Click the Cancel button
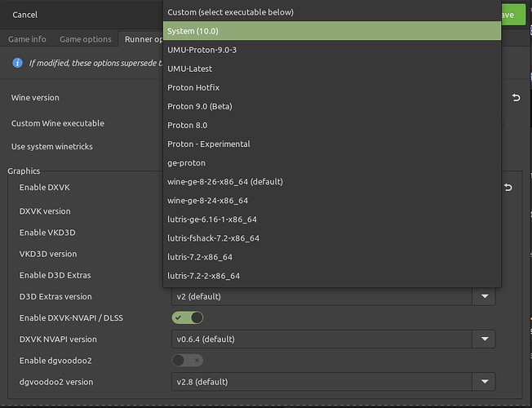Screen dimensions: 532x408 coord(25,15)
